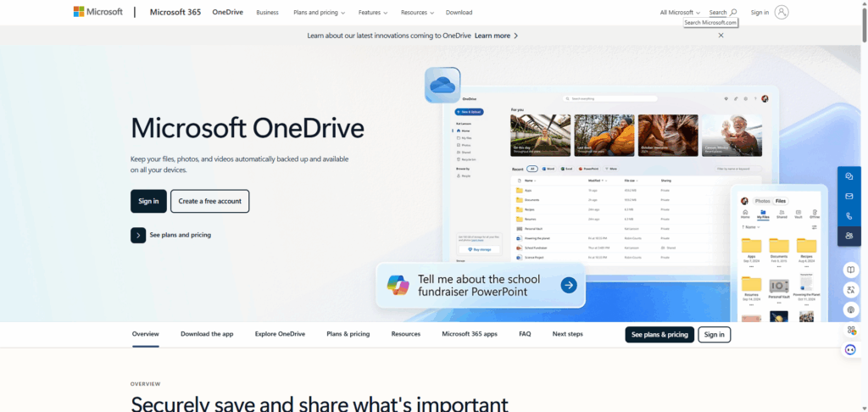The image size is (868, 412).
Task: Click the podcast broadcast round icon
Action: pyautogui.click(x=851, y=309)
